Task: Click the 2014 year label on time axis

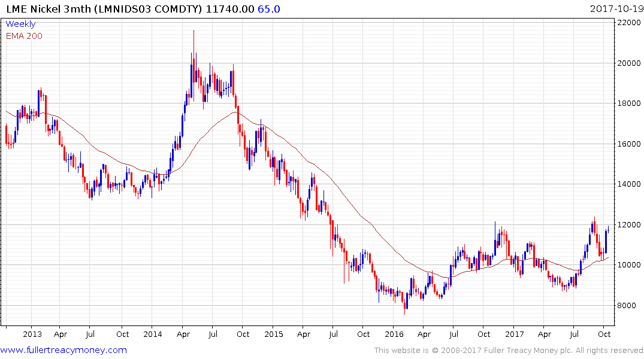Action: pos(153,334)
